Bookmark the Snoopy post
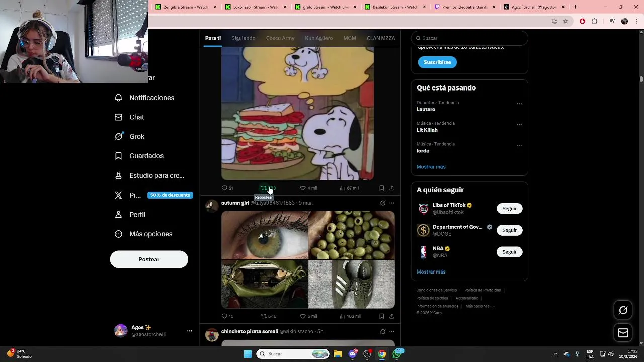 click(x=381, y=188)
